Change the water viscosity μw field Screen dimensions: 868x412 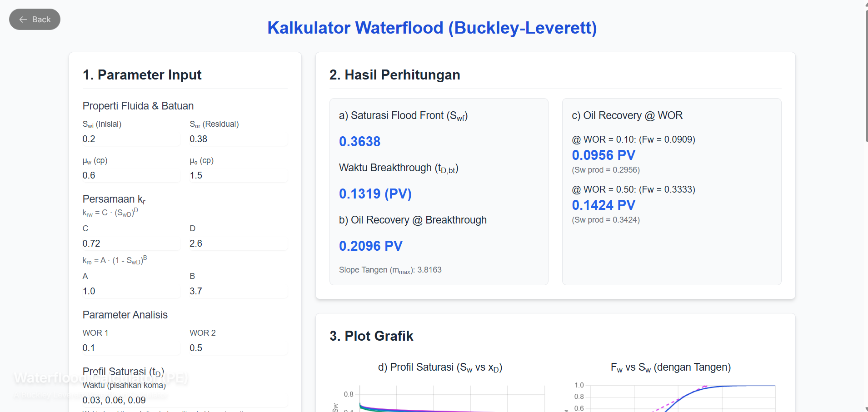click(131, 175)
